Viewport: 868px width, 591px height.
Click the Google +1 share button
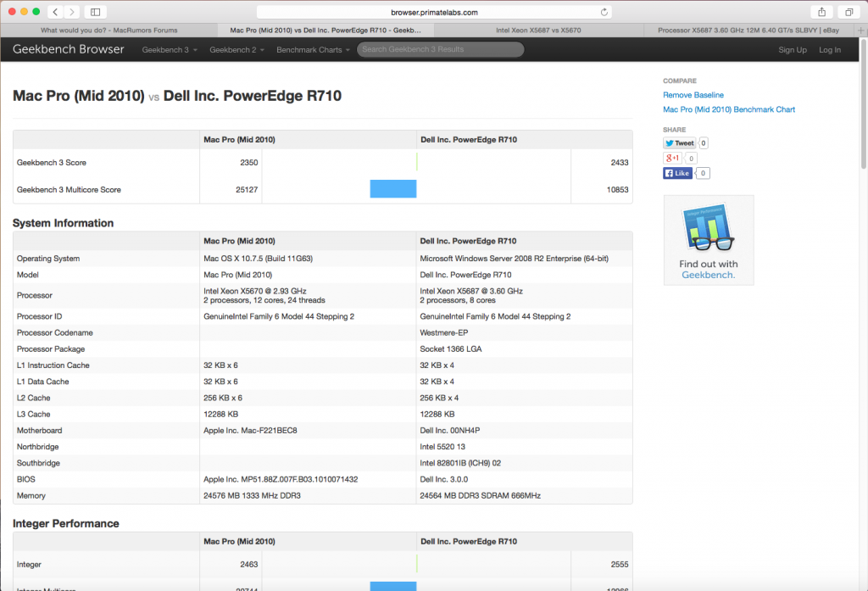coord(672,158)
